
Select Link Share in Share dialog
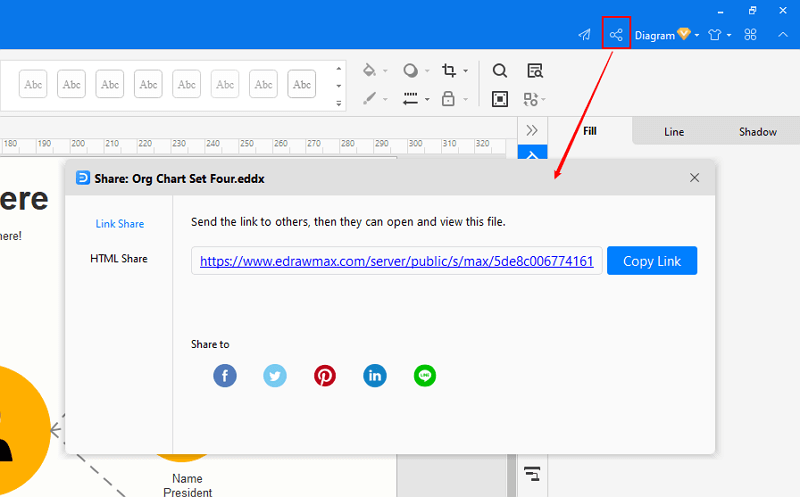click(x=120, y=223)
